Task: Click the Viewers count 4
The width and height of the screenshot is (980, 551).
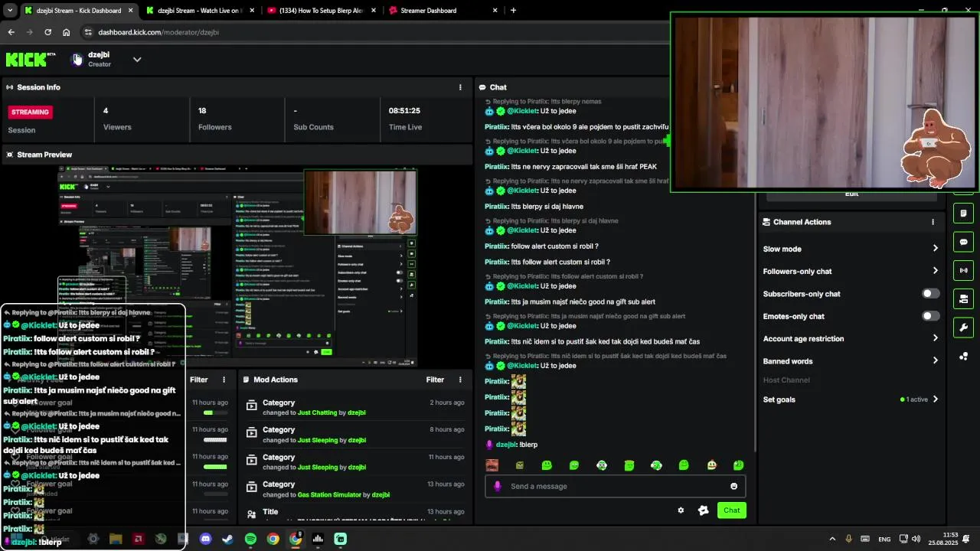Action: (106, 110)
